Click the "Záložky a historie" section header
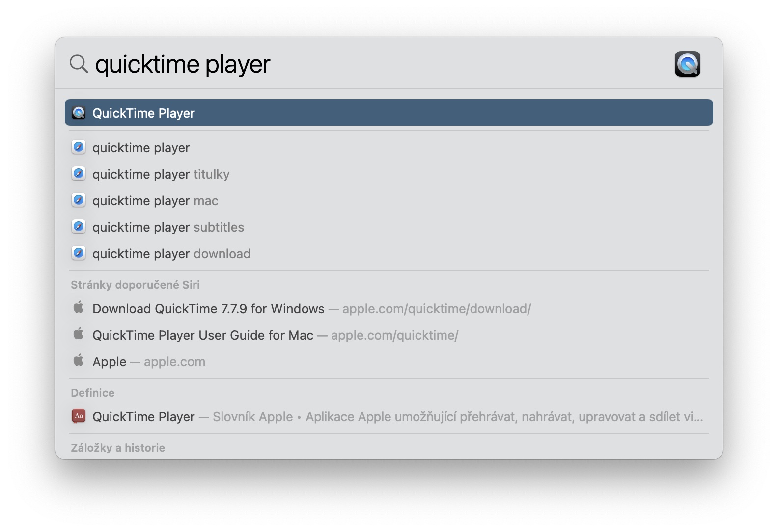This screenshot has height=532, width=778. (118, 448)
